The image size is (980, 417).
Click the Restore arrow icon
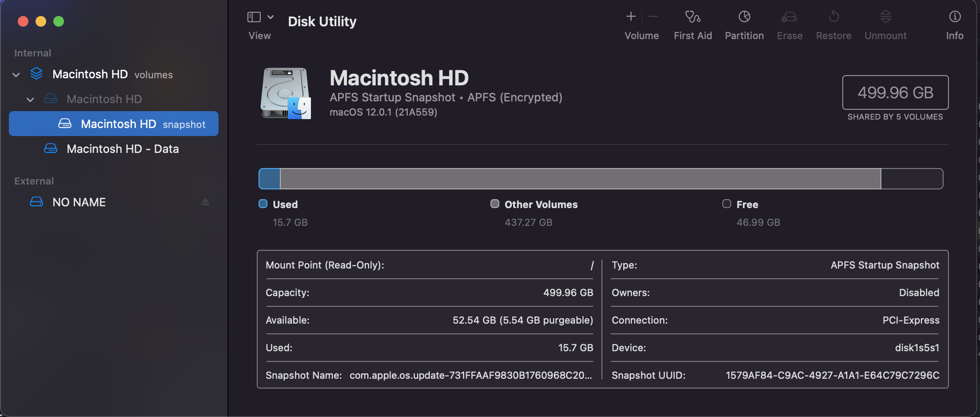point(834,16)
